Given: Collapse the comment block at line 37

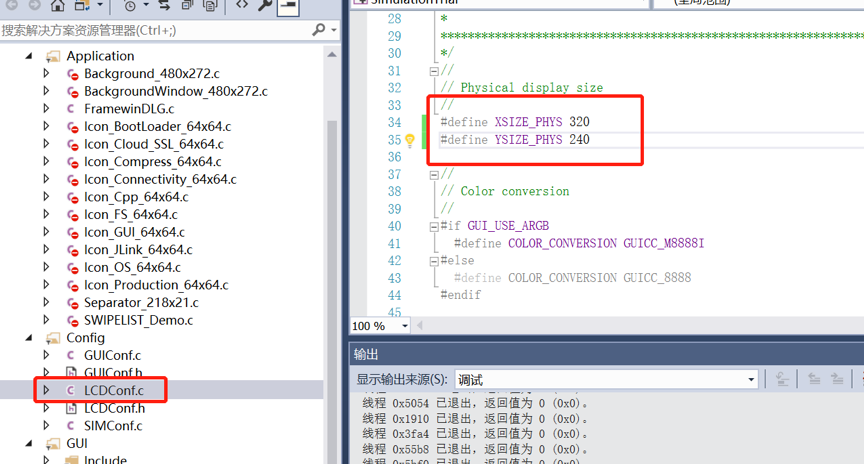Looking at the screenshot, I should click(x=434, y=175).
